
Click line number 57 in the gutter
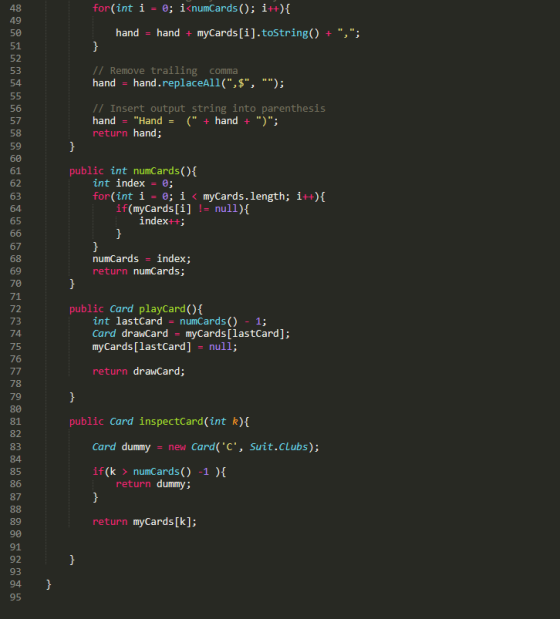[15, 121]
